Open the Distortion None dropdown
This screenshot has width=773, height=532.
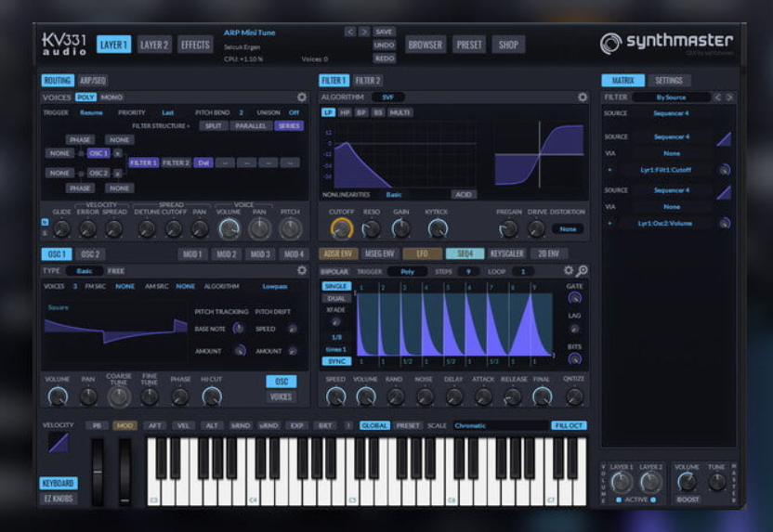point(568,228)
